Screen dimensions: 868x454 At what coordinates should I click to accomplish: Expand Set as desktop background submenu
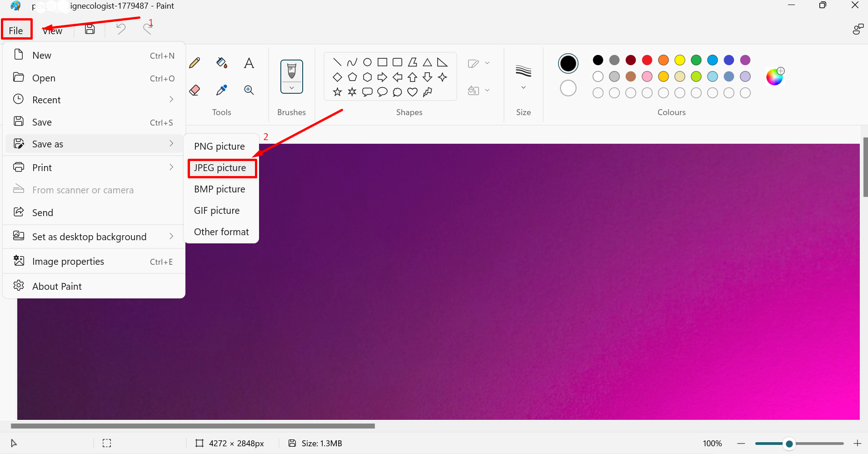pos(94,237)
